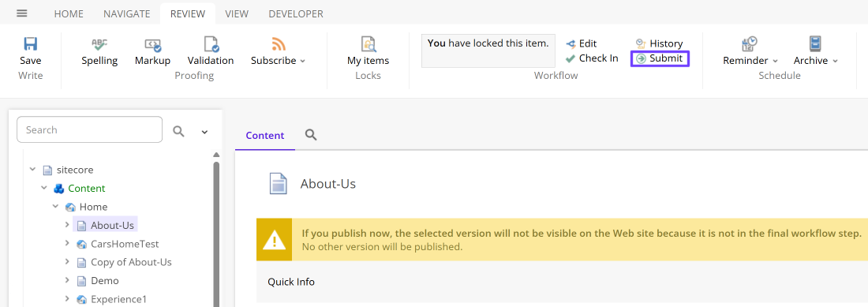Select the Demo tree item
868x307 pixels.
click(x=97, y=281)
